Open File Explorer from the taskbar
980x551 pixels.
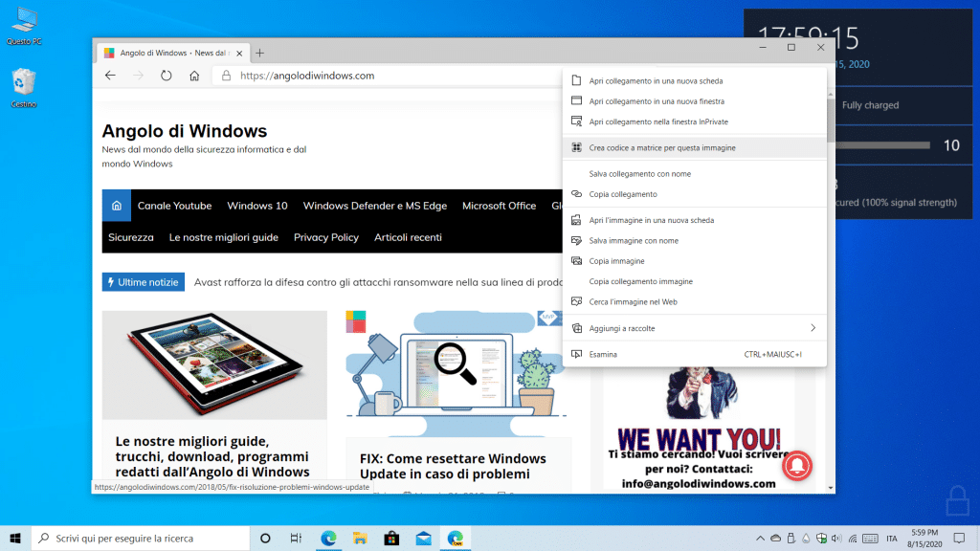click(x=360, y=538)
